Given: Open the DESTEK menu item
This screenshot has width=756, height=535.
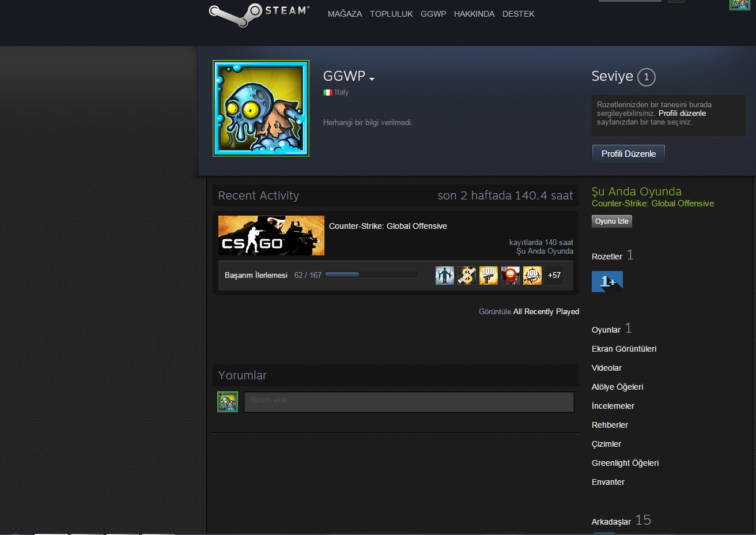Looking at the screenshot, I should pos(519,14).
